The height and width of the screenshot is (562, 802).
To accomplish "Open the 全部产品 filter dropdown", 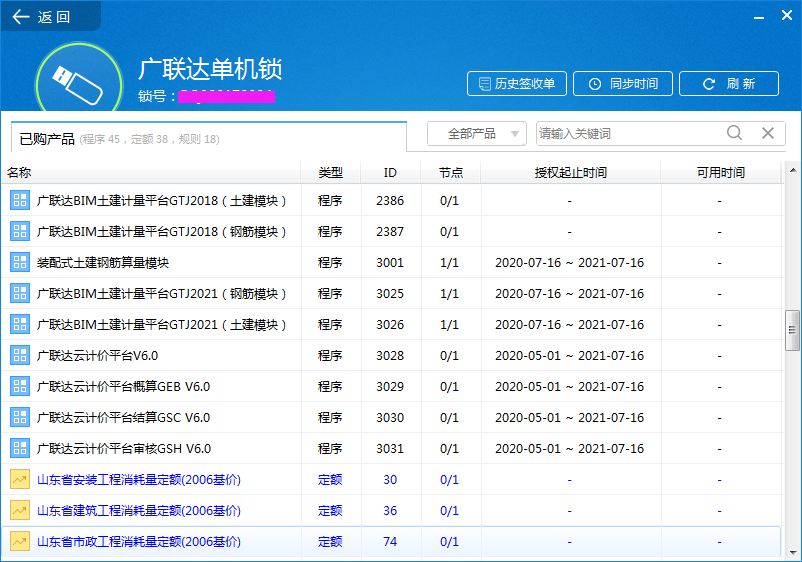I will pyautogui.click(x=477, y=134).
